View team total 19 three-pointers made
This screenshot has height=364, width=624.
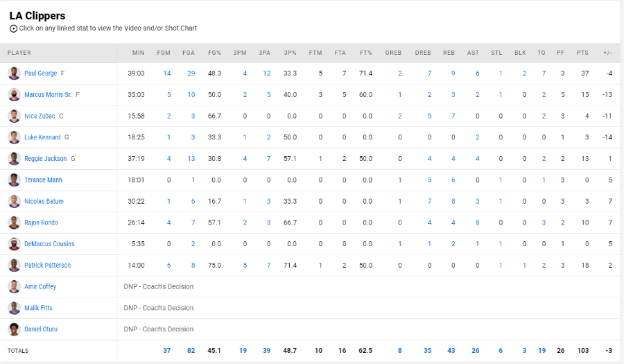tap(243, 350)
